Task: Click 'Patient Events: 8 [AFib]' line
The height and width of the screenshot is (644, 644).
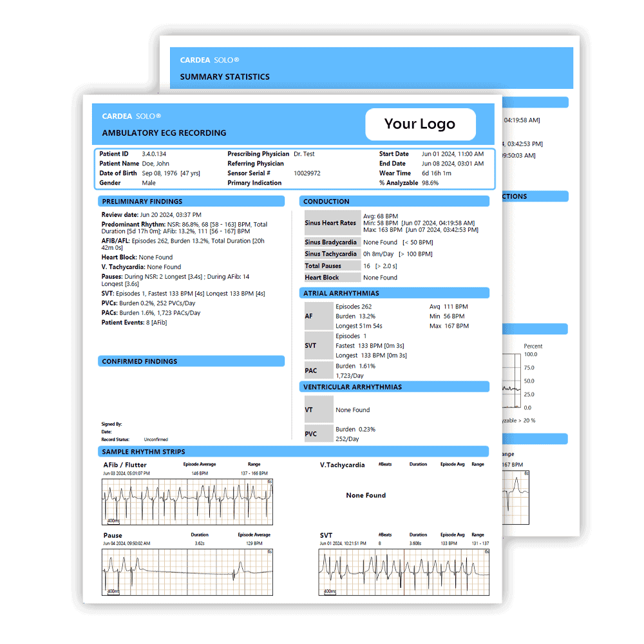Action: [134, 323]
